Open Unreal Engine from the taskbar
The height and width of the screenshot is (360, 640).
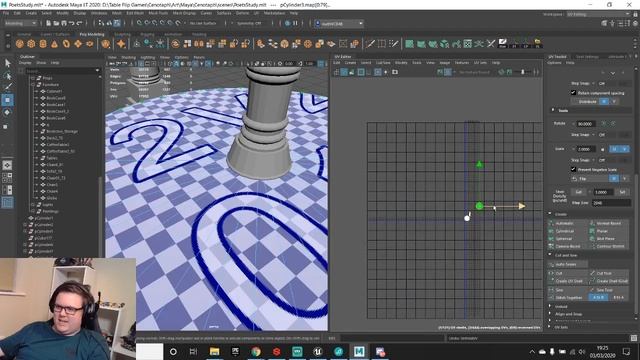pyautogui.click(x=318, y=351)
